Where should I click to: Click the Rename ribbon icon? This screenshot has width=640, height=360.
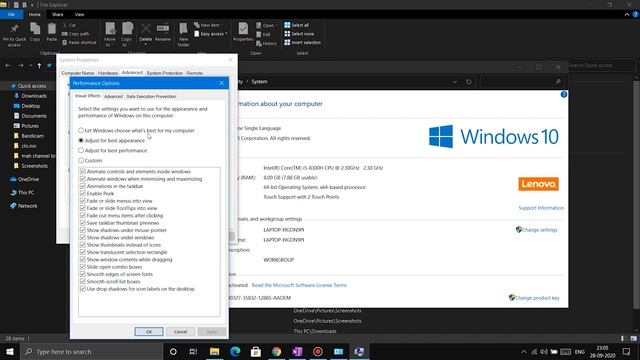coord(163,32)
